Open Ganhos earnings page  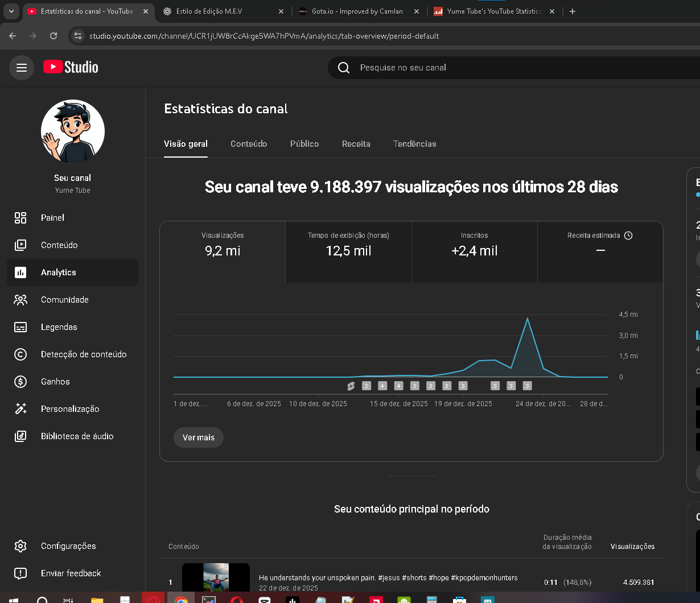click(55, 382)
